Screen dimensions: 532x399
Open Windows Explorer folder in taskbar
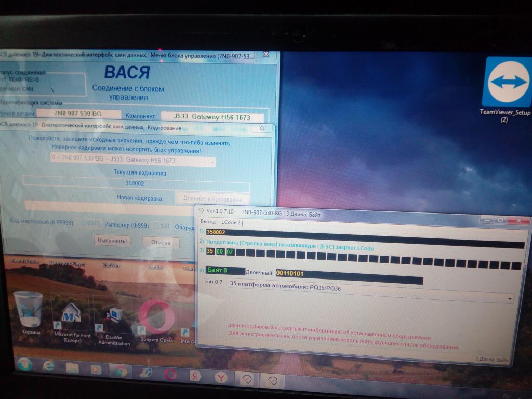coord(72,368)
